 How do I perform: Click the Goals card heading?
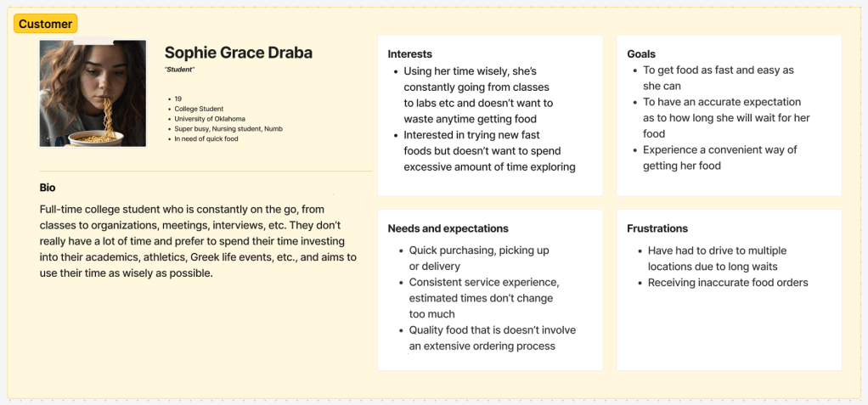click(x=641, y=54)
